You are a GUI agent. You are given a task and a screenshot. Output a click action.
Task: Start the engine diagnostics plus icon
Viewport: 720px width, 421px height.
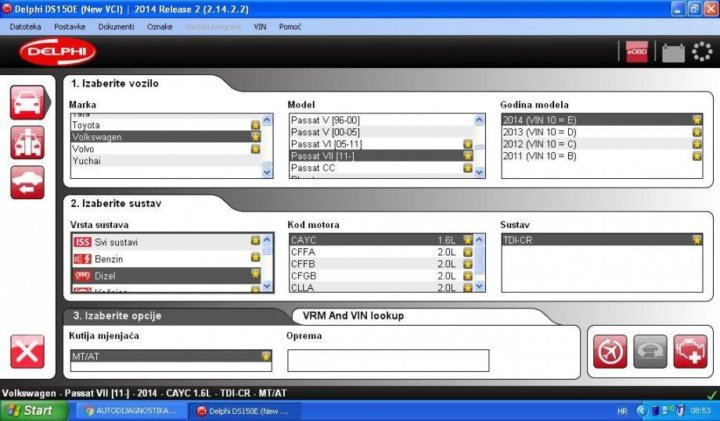pos(689,351)
